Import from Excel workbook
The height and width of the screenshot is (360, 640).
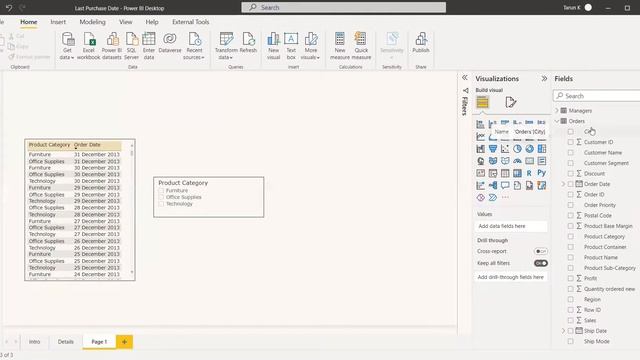click(x=89, y=46)
